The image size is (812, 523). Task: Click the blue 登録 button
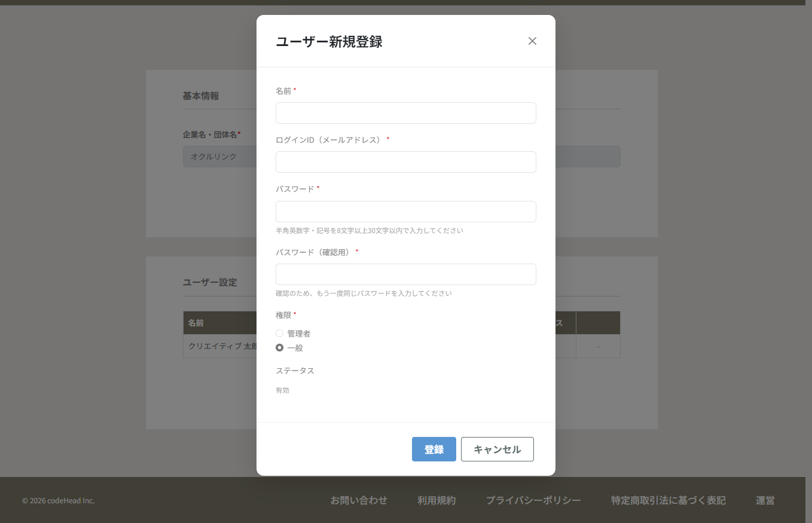[434, 449]
